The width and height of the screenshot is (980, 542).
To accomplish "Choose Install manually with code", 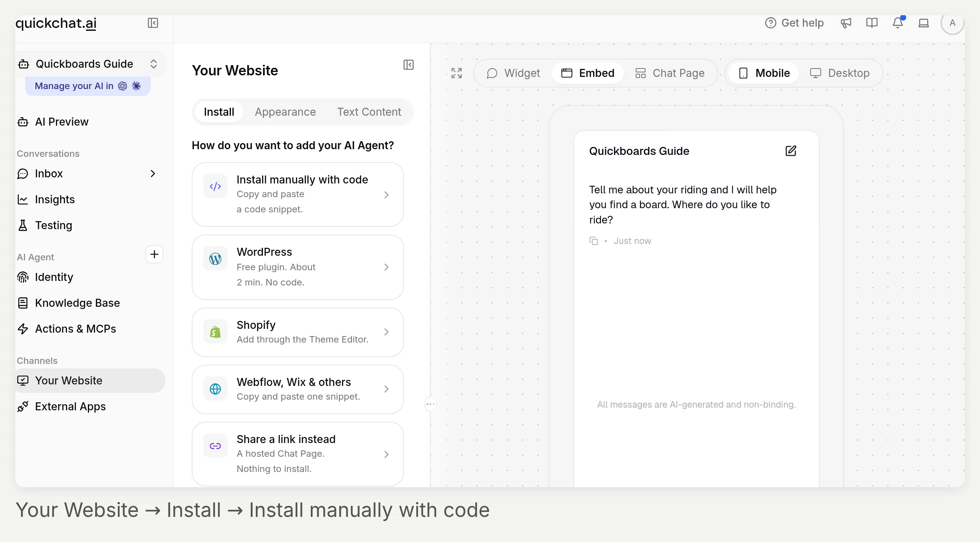I will (x=298, y=194).
